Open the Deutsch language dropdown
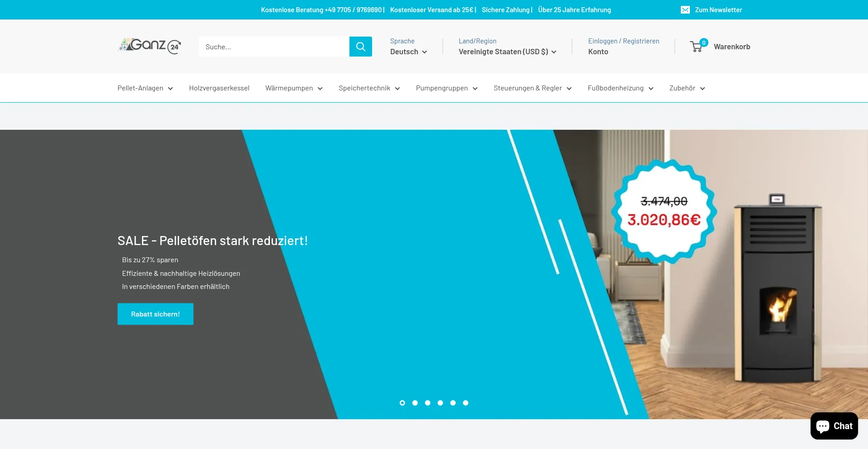The width and height of the screenshot is (868, 449). coord(408,52)
